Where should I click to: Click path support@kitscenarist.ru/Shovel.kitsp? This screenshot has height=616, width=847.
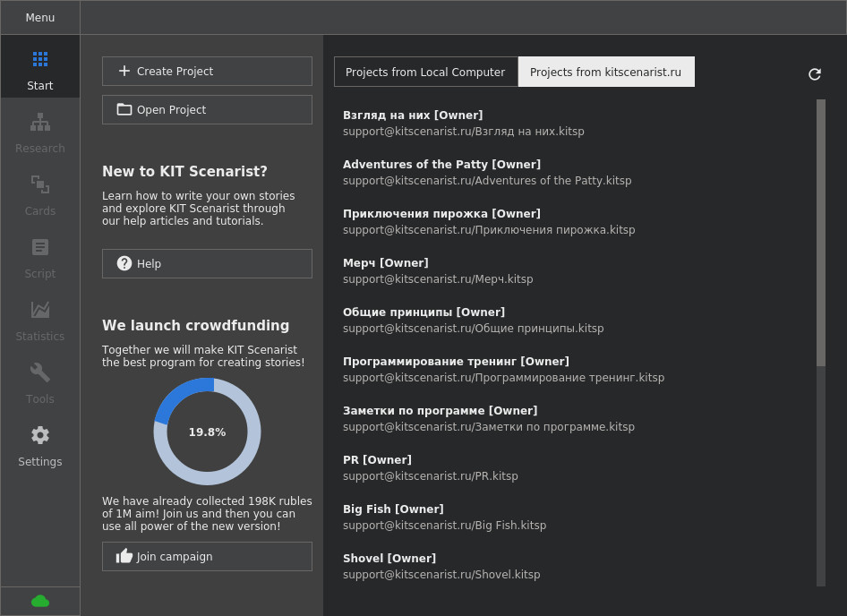coord(441,575)
